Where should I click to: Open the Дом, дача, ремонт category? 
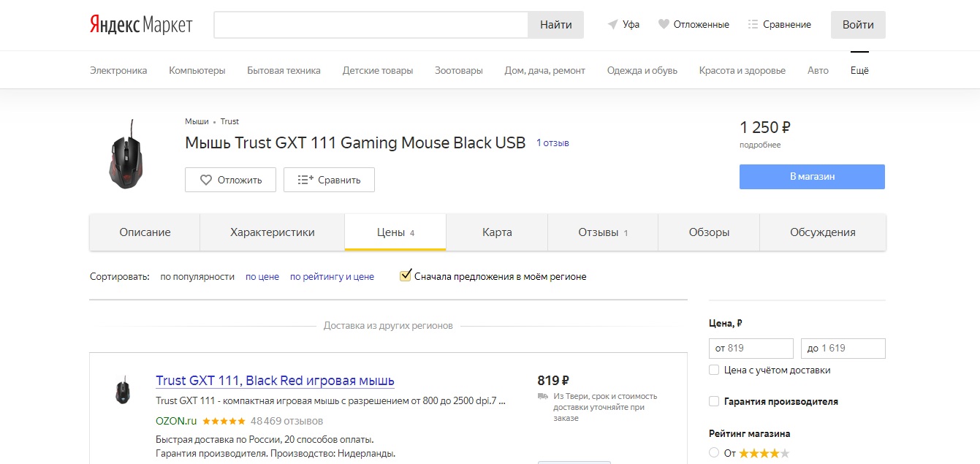545,70
